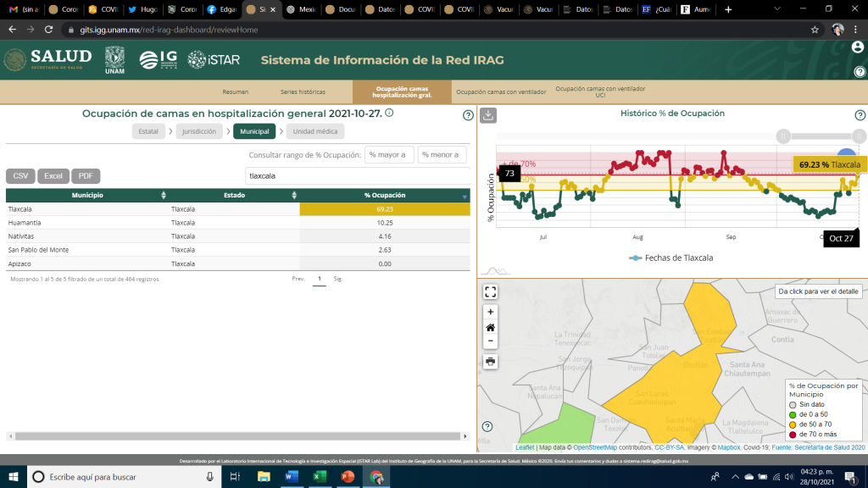
Task: Download the historical occupancy chart
Action: click(x=489, y=115)
